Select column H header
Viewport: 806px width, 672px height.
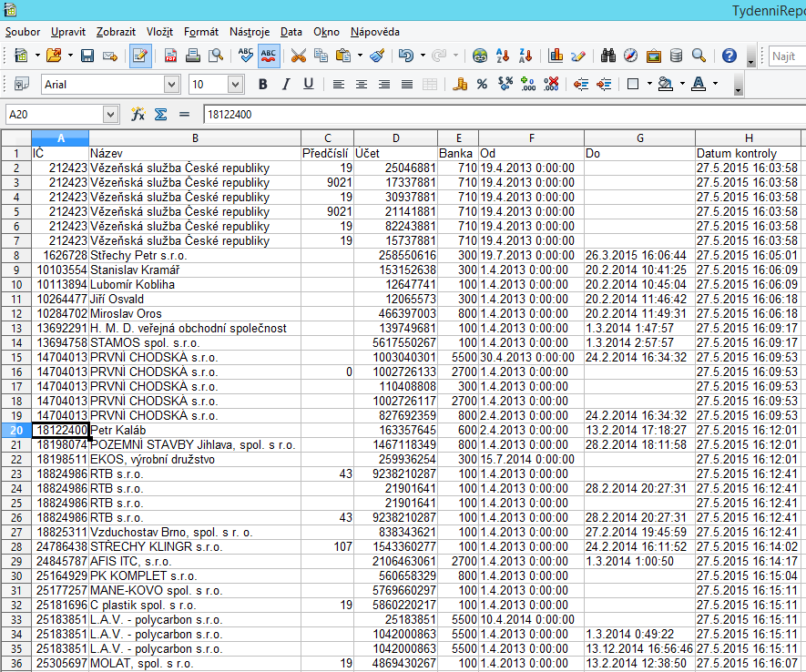(749, 138)
